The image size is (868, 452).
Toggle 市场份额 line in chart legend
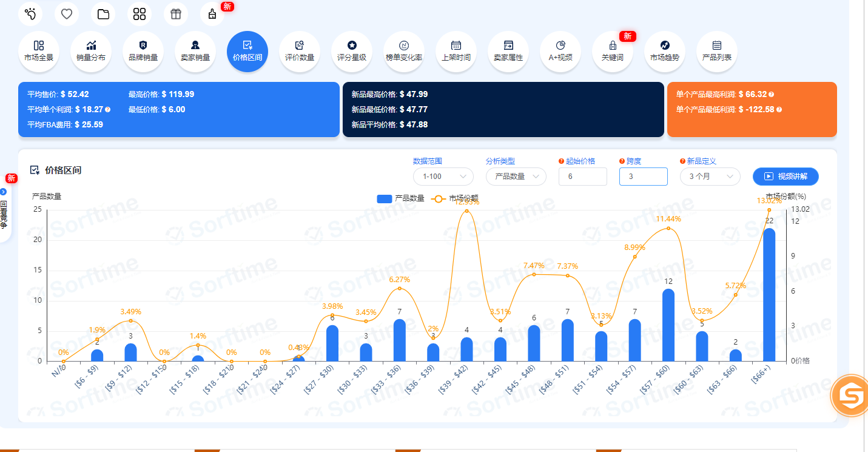(x=455, y=198)
